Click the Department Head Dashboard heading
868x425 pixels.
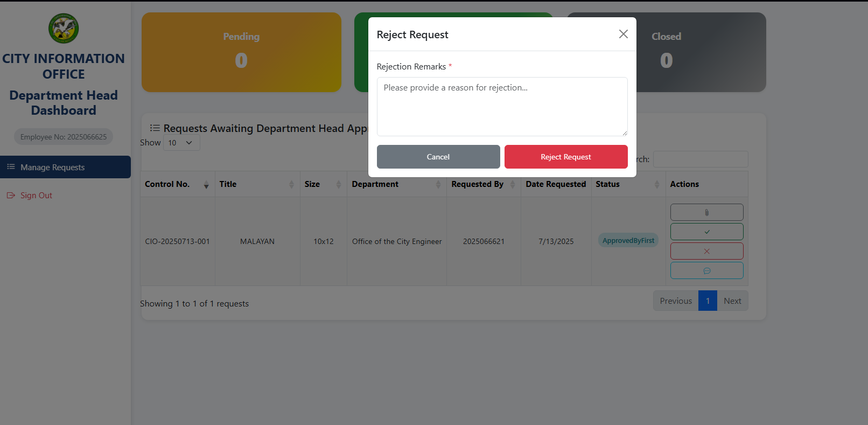64,103
